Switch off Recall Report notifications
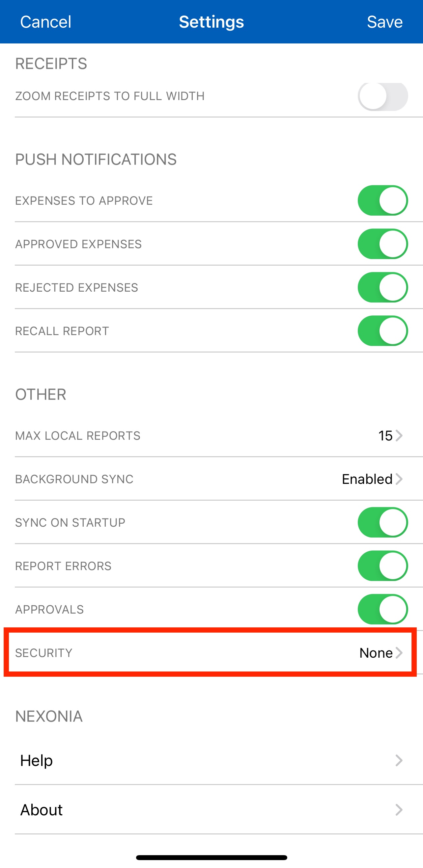The image size is (423, 868). (x=382, y=331)
